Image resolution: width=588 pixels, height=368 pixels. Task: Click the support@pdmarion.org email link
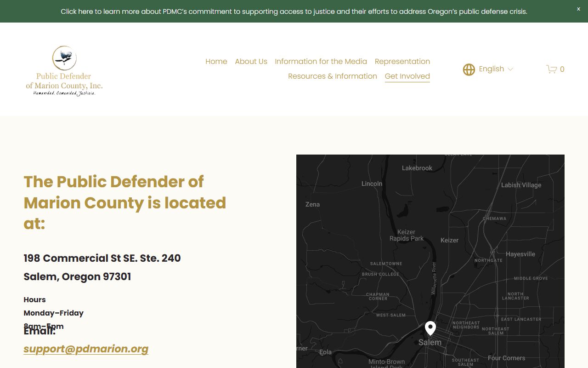click(x=86, y=349)
